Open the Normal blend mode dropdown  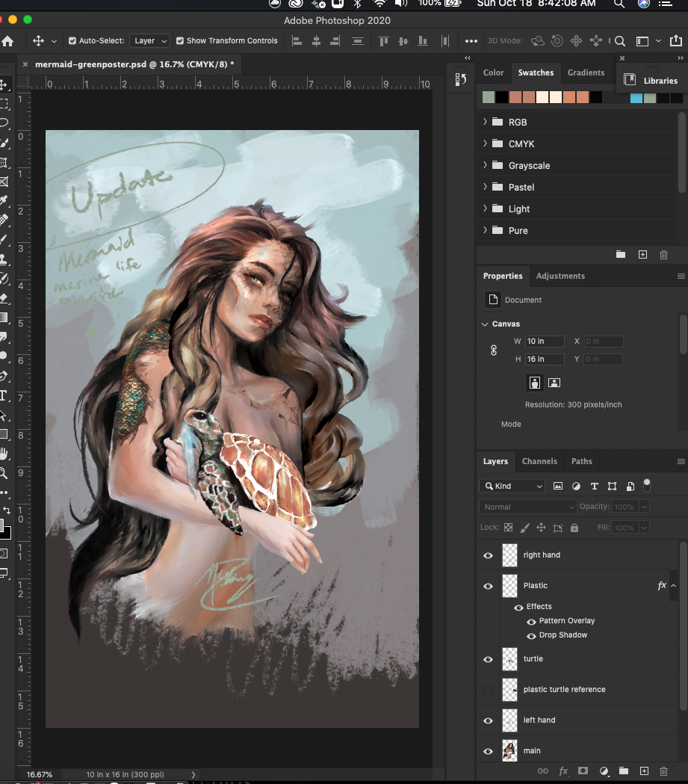pyautogui.click(x=527, y=507)
